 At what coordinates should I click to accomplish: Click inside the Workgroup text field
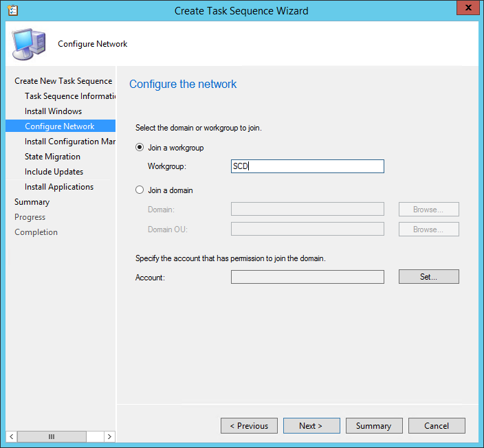pyautogui.click(x=307, y=166)
